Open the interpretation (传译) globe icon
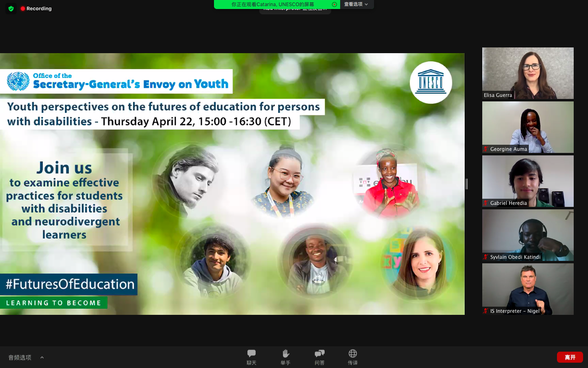Screen dimensions: 588x368 353,357
